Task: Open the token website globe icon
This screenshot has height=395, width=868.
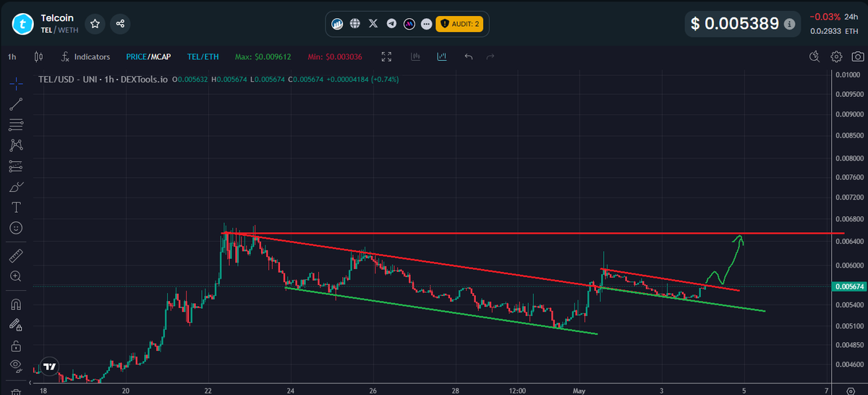Action: coord(355,24)
